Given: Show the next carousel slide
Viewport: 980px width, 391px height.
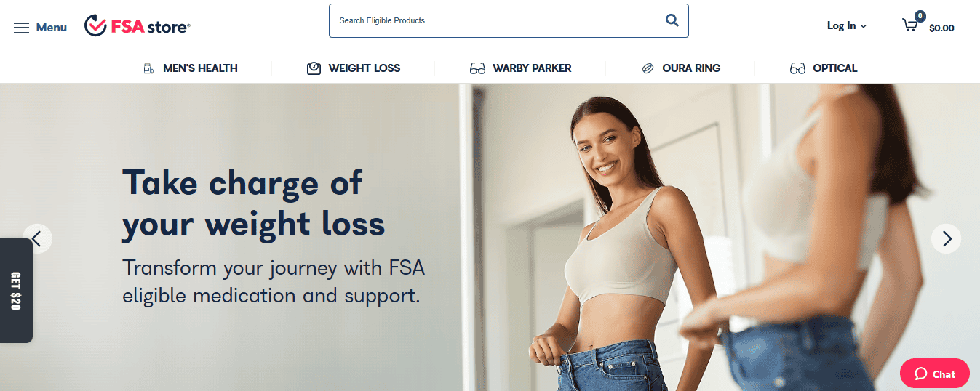Looking at the screenshot, I should coord(947,238).
